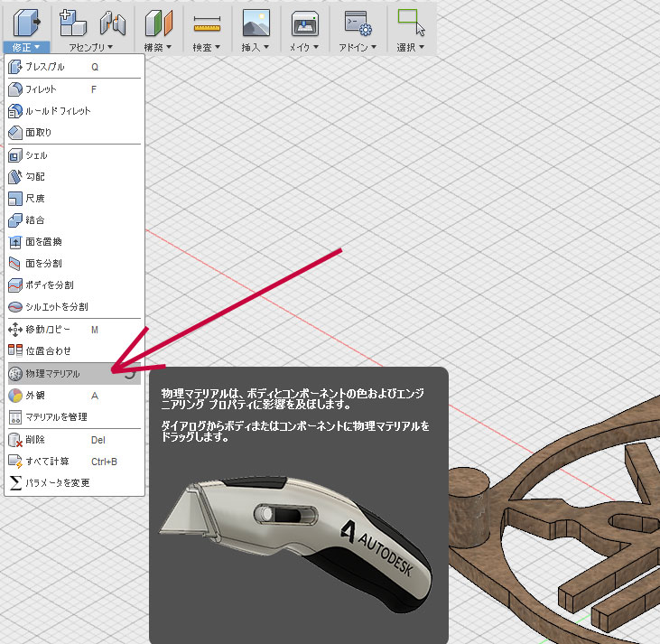The height and width of the screenshot is (644, 660).
Task: Select 外観 menu entry
Action: [x=36, y=395]
